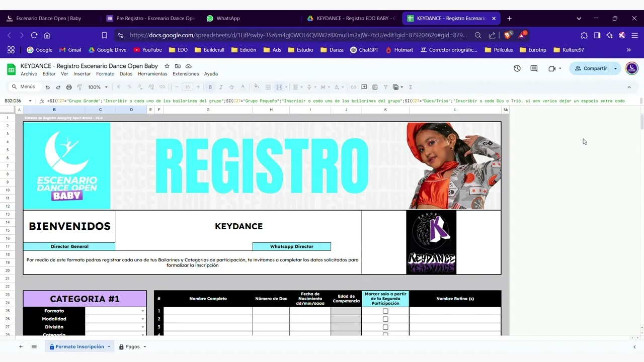Image resolution: width=644 pixels, height=362 pixels.
Task: Open the fill color picker
Action: [x=257, y=87]
